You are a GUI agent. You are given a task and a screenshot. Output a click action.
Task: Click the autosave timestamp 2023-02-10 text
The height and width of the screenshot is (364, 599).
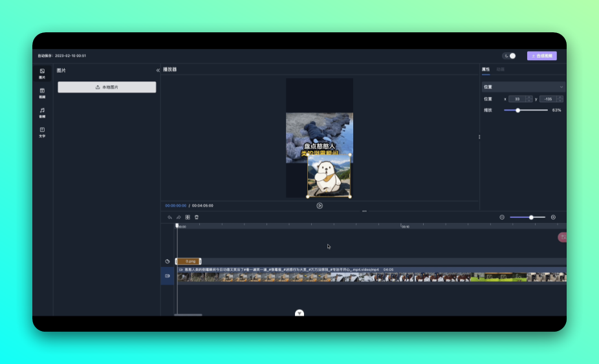coord(71,56)
